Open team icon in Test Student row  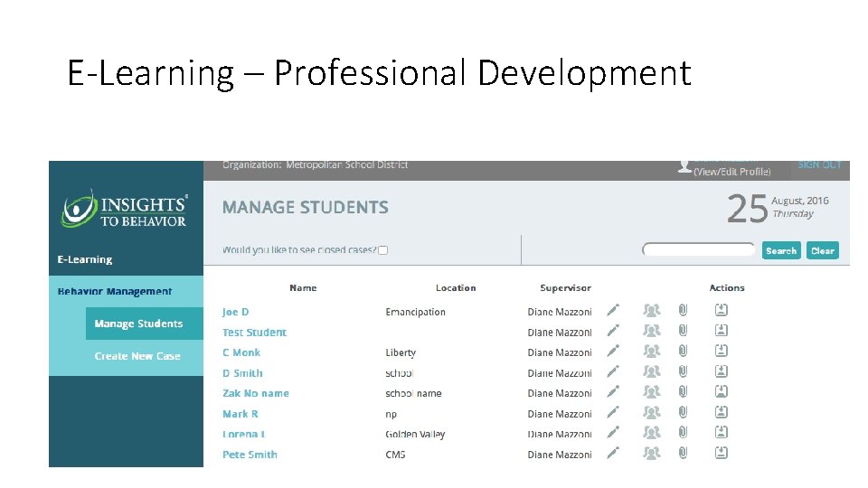point(652,331)
